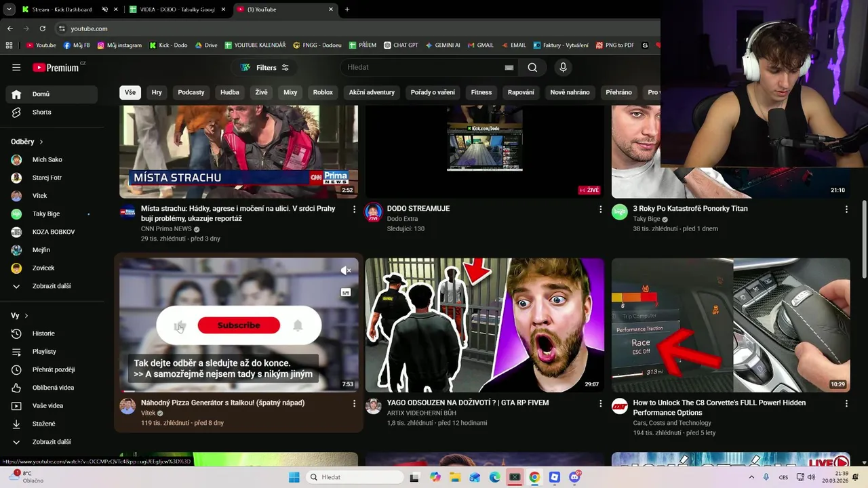
Task: Unmute the Pizza Generátor preview
Action: click(346, 270)
